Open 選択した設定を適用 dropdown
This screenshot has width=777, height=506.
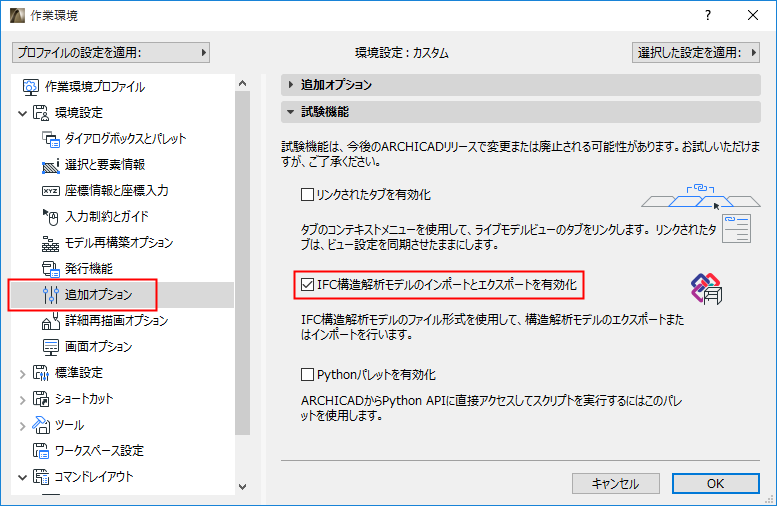point(696,53)
